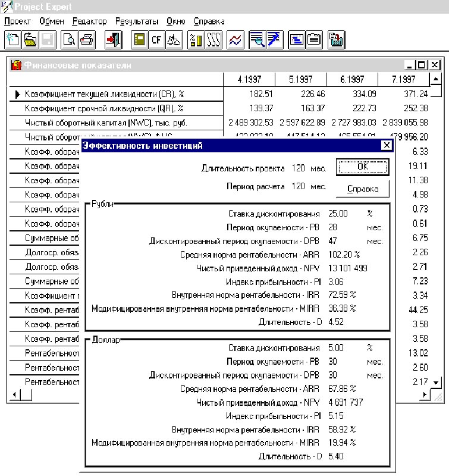Screen dimensions: 449x476
Task: Confirm the dialog with OK
Action: click(x=363, y=167)
